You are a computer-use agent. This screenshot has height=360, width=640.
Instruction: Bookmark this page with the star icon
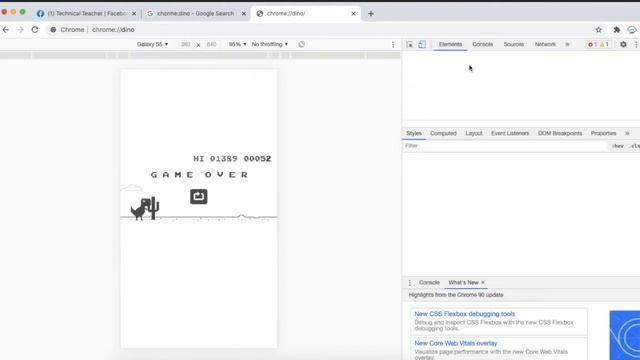(598, 29)
